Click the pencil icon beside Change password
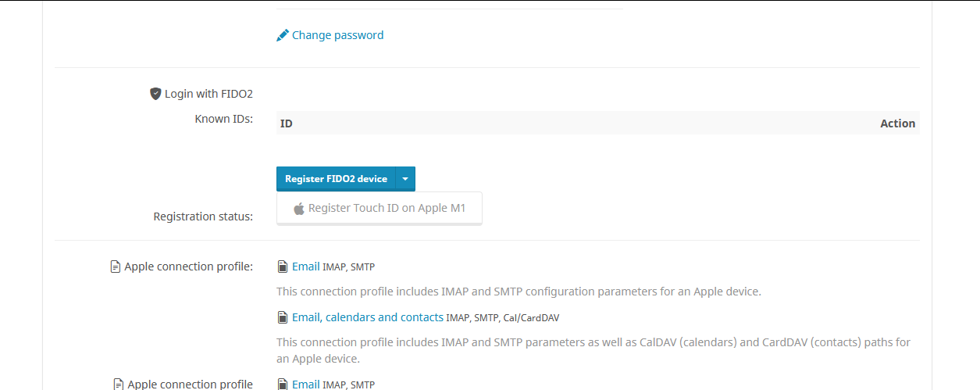This screenshot has height=390, width=980. tap(283, 35)
